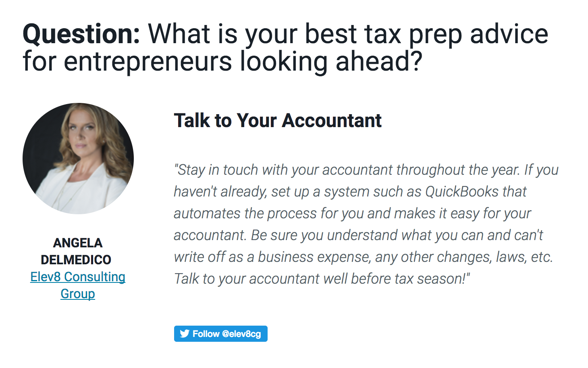Screen dimensions: 588x368
Task: Click "for entrepreneurs looking ahead?" heading line
Action: [222, 62]
